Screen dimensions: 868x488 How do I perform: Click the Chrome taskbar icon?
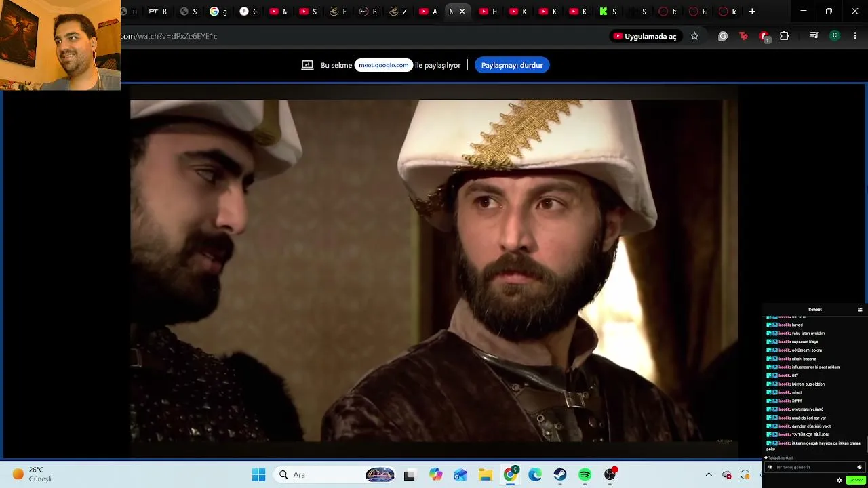tap(510, 474)
